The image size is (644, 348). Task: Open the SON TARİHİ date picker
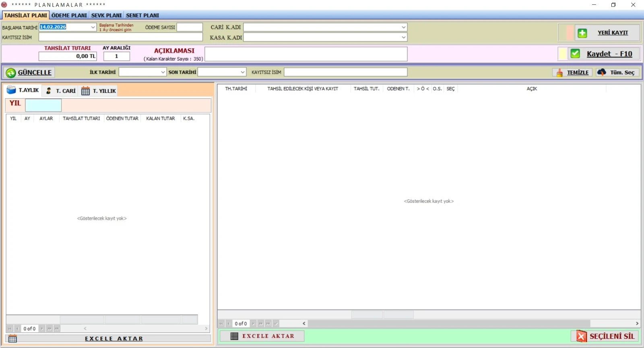click(242, 72)
